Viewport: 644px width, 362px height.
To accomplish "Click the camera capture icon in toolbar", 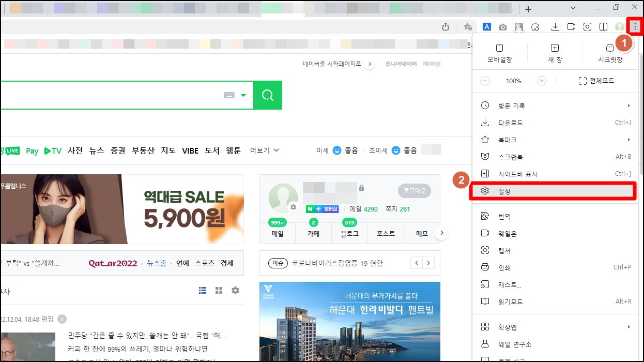I will (502, 26).
